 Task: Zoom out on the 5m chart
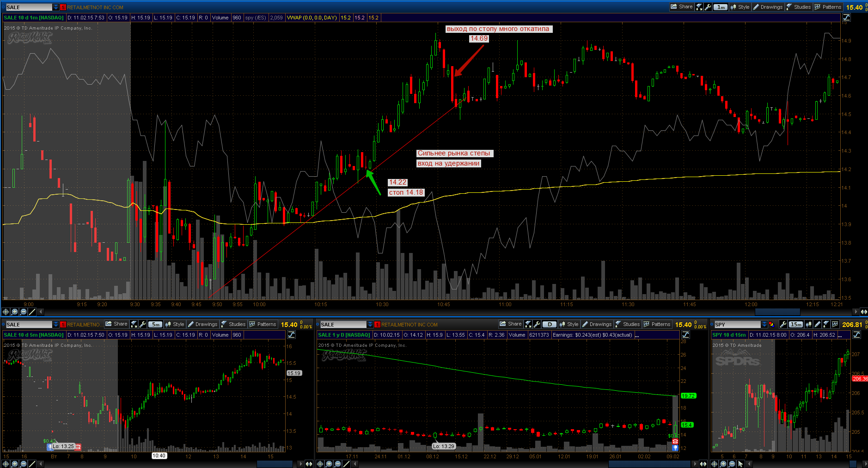point(24,464)
